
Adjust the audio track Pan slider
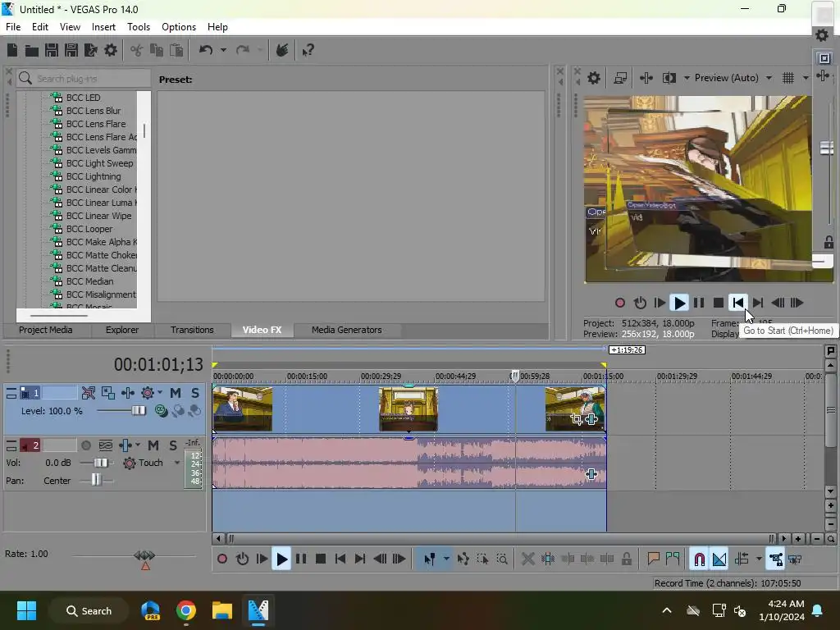coord(97,480)
